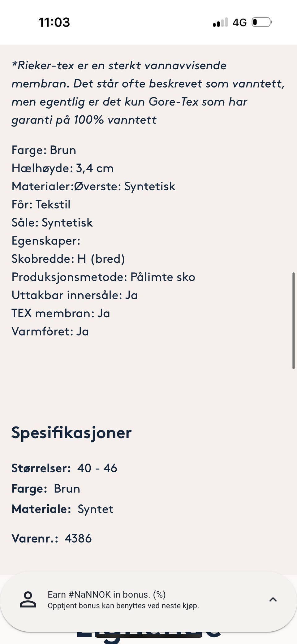Tap the Skobredde: H (bred) line
This screenshot has height=644, width=297.
coord(68,259)
